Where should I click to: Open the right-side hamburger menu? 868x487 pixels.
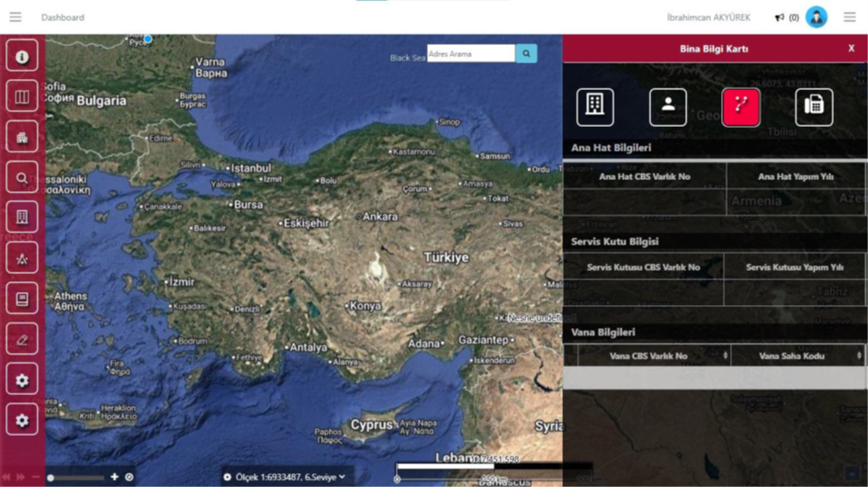click(850, 17)
